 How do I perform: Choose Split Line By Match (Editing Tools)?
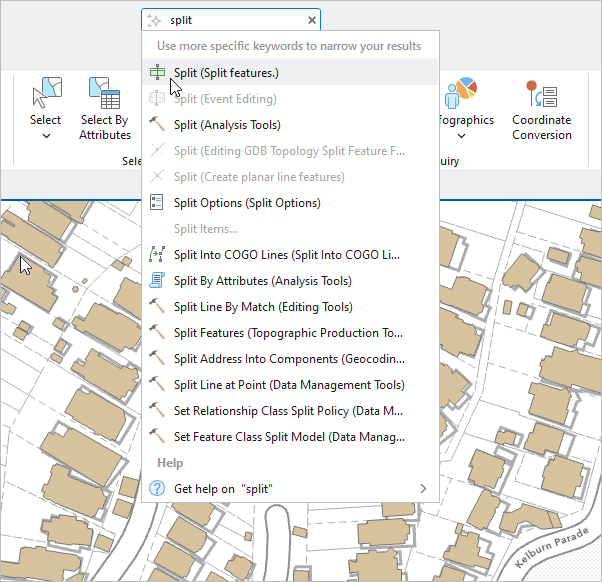[x=262, y=307]
